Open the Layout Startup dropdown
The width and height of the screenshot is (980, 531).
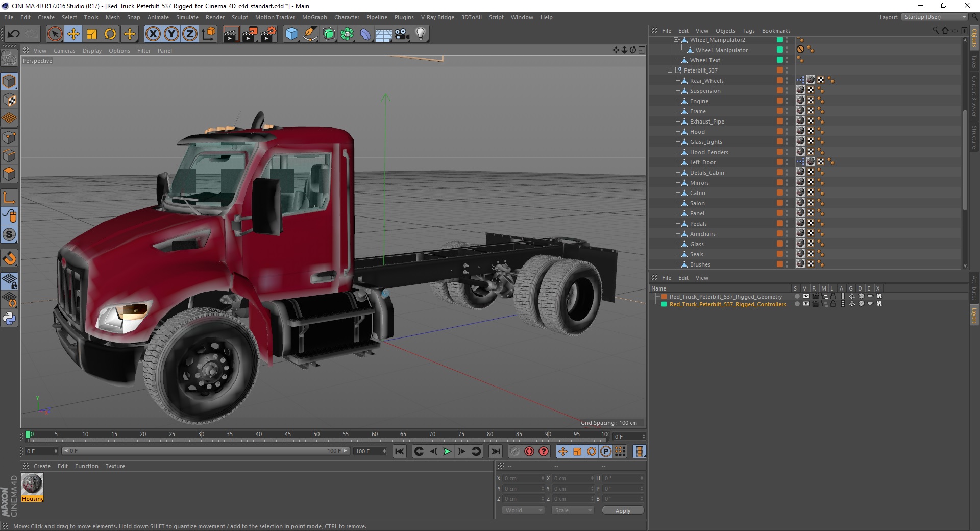pyautogui.click(x=935, y=17)
